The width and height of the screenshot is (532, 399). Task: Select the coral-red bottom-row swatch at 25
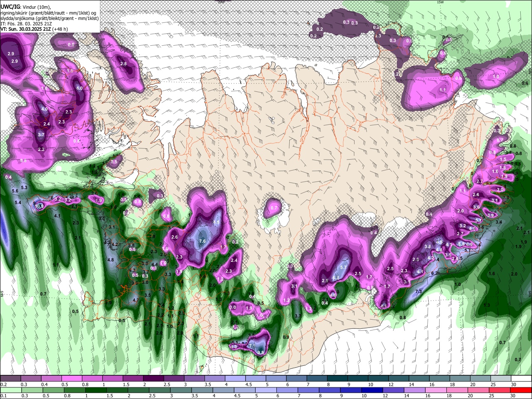click(500, 390)
